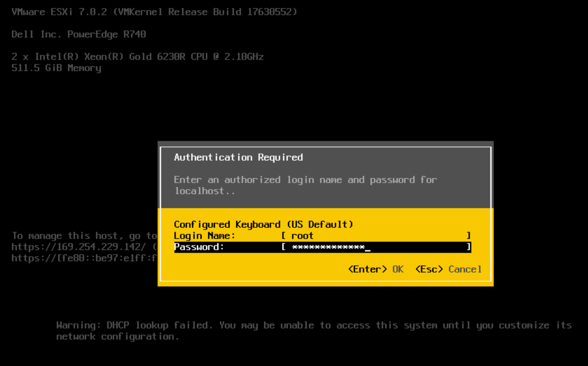Click the Configured Keyboard (US Default) label

263,224
